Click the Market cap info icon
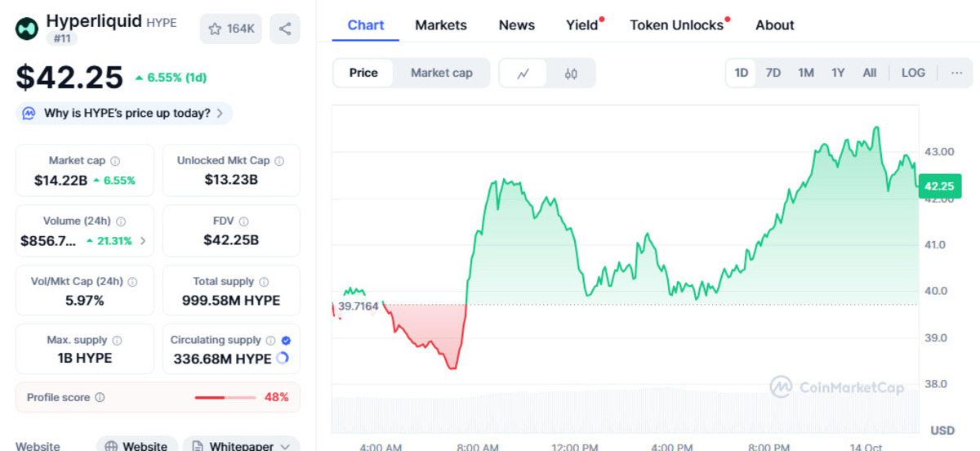Viewport: 980px width, 451px height. [115, 161]
